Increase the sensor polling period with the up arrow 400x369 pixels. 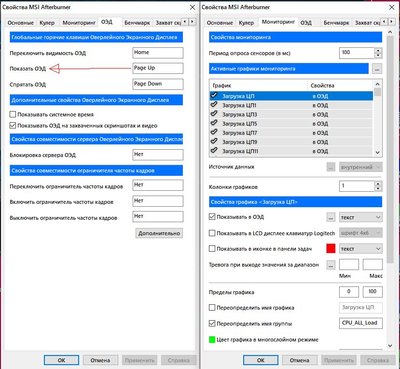point(378,50)
